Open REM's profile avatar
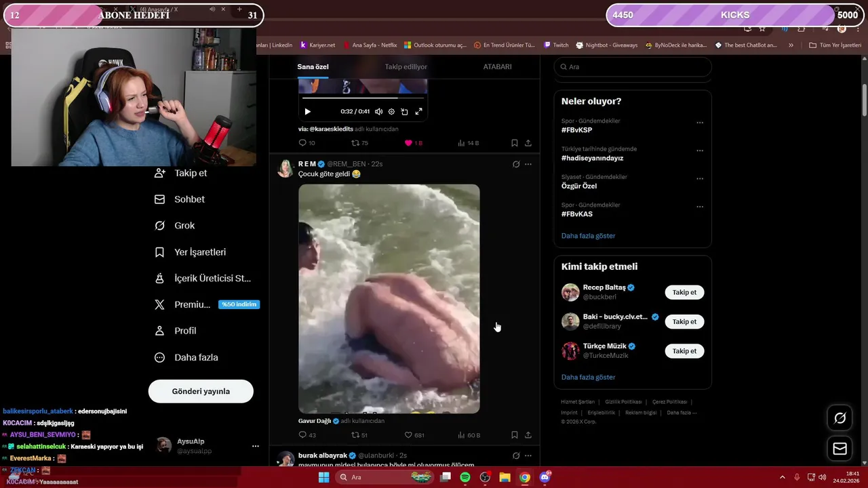Screen dimensions: 868x488 285,169
